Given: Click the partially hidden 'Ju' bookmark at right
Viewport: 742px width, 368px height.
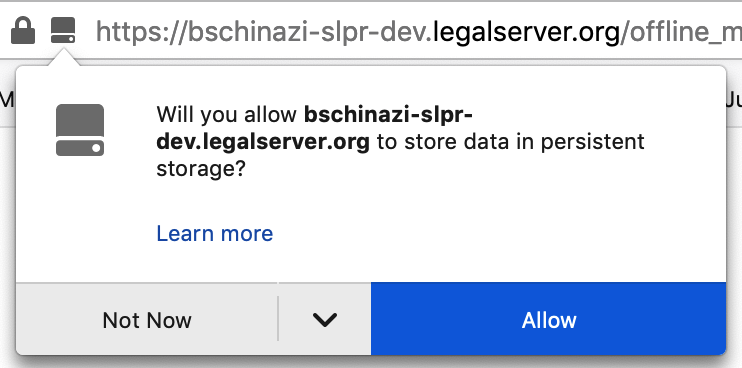Looking at the screenshot, I should (734, 100).
